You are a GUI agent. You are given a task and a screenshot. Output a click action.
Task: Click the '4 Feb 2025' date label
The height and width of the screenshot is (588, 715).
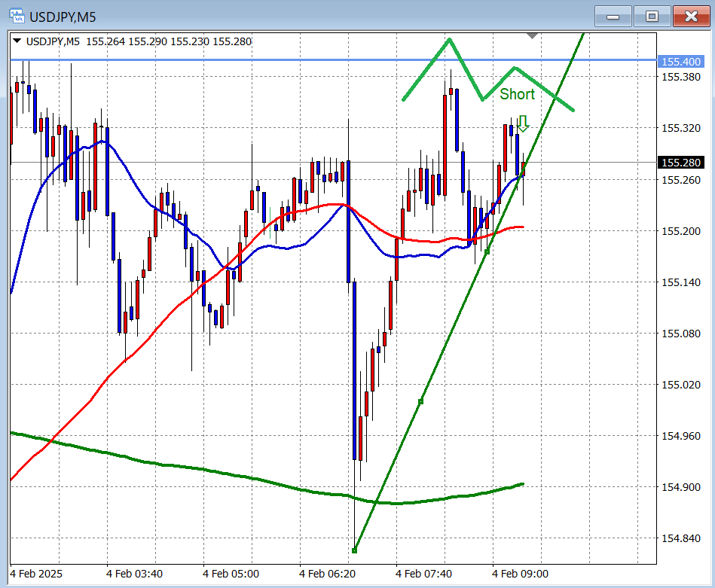coord(38,574)
